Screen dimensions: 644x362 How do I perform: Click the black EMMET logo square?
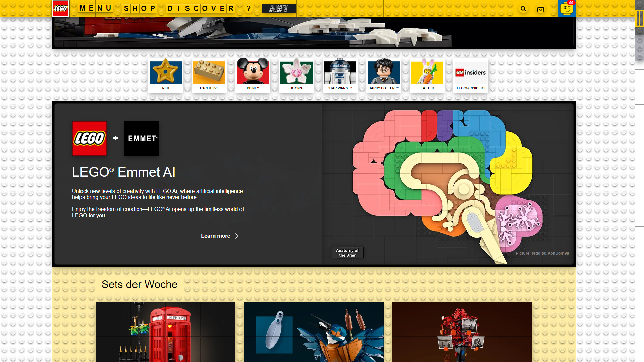pos(142,138)
